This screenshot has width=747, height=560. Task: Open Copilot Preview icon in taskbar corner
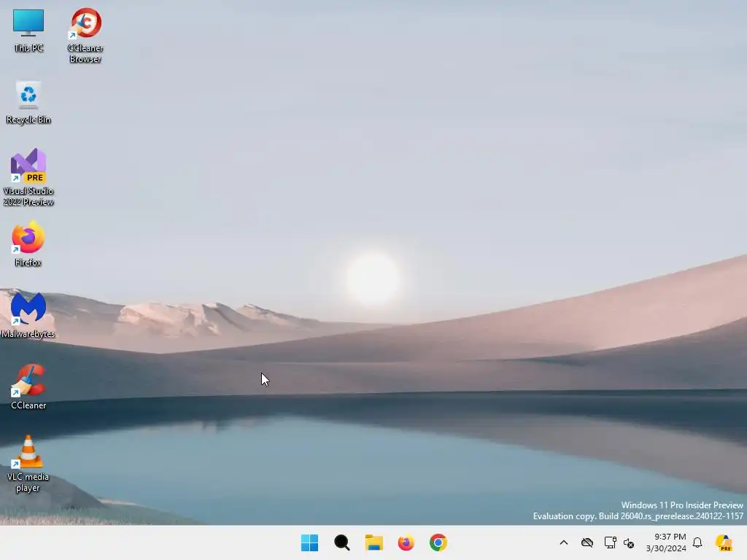[x=724, y=542]
